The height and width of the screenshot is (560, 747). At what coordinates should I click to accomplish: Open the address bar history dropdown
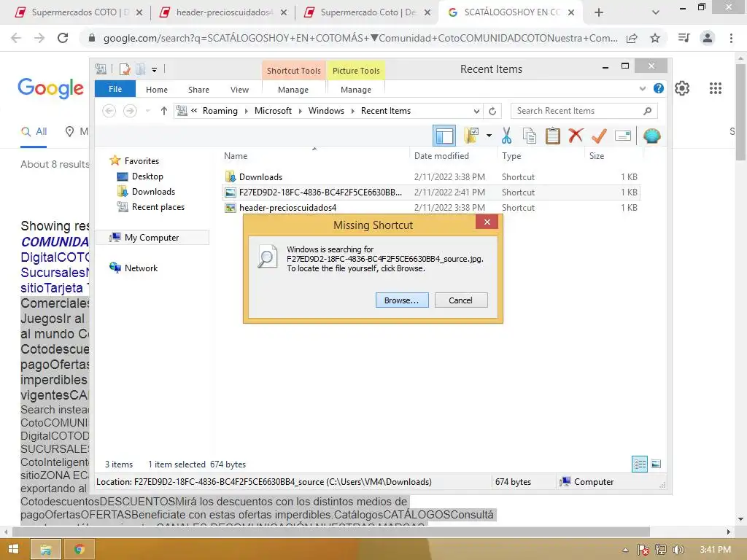click(x=476, y=111)
